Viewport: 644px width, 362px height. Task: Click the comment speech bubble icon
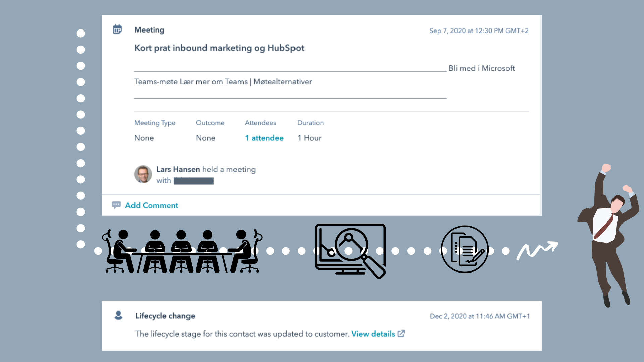click(x=116, y=205)
